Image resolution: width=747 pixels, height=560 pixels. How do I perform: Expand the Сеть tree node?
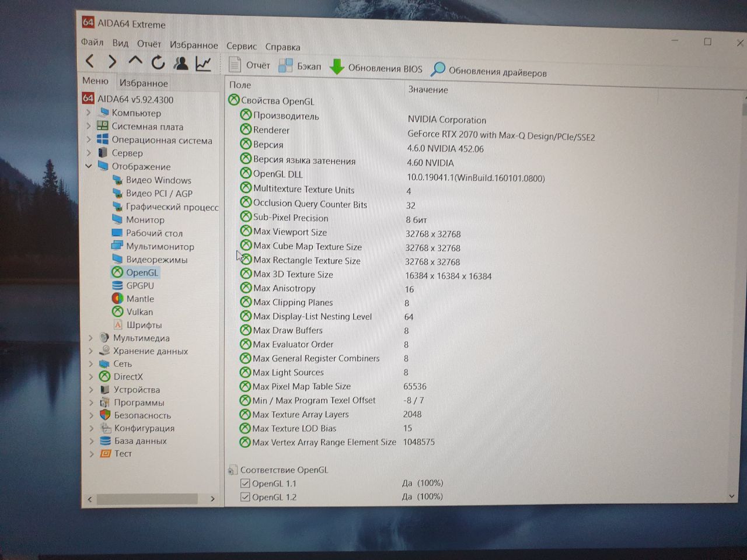(x=90, y=363)
